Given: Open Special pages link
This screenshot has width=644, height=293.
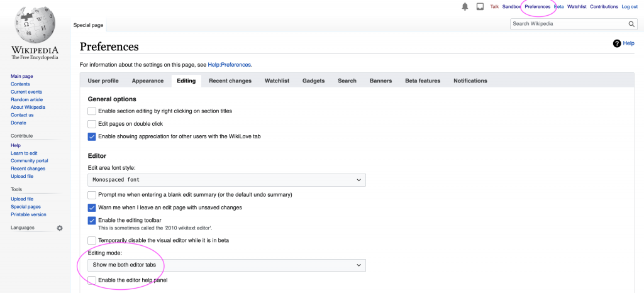Looking at the screenshot, I should [25, 207].
